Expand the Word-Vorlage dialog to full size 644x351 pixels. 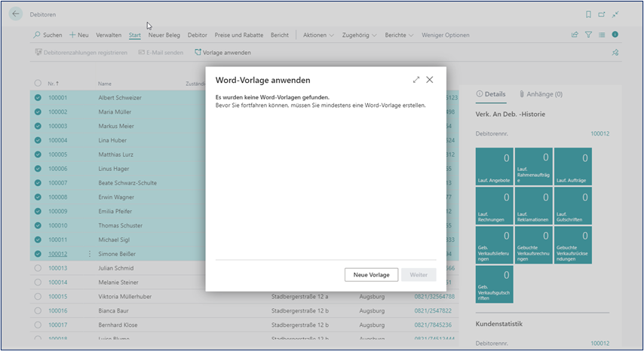(x=416, y=80)
